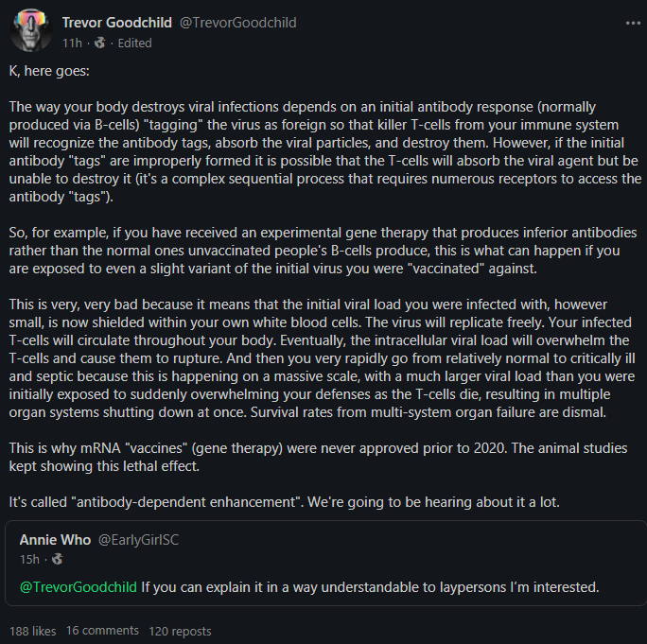Open the post's 11h timestamp link
647x644 pixels.
pos(72,43)
